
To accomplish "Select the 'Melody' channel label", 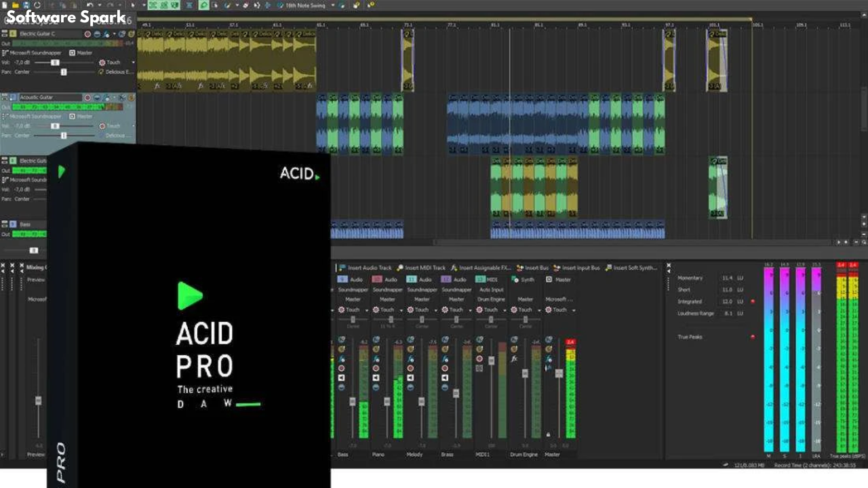I will 414,454.
